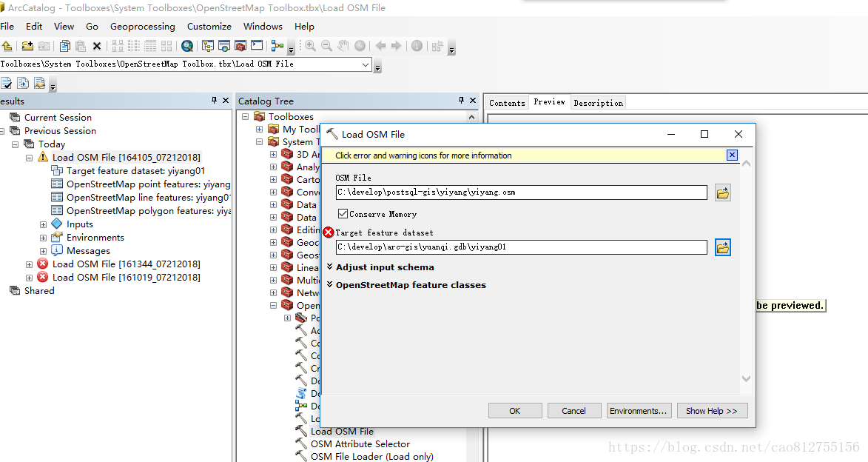Pin the Catalog Tree panel

[x=461, y=100]
